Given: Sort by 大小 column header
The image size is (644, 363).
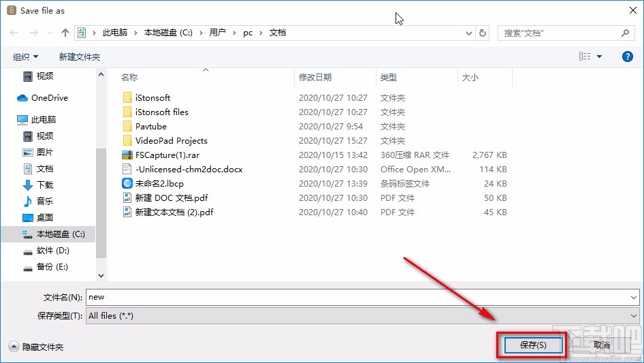Looking at the screenshot, I should point(470,77).
